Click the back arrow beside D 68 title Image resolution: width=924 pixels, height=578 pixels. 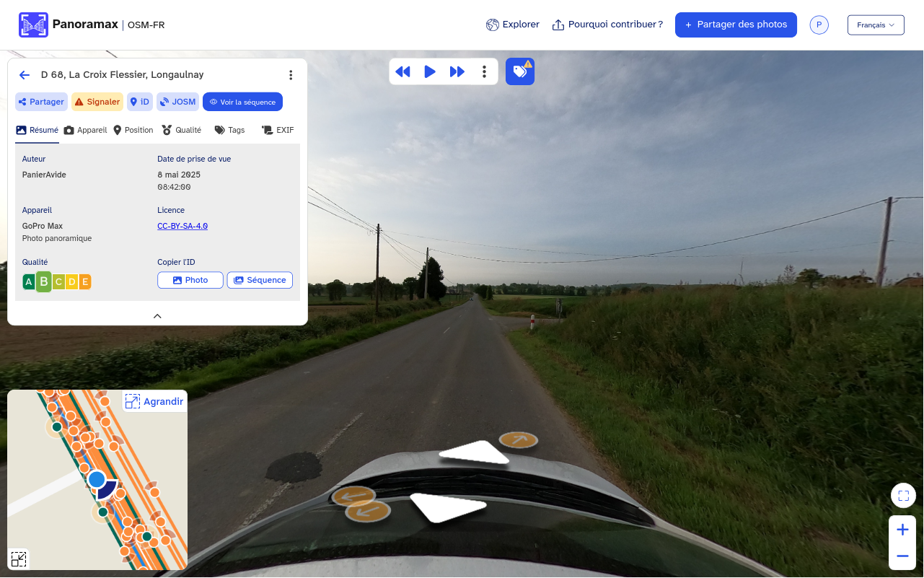(25, 75)
